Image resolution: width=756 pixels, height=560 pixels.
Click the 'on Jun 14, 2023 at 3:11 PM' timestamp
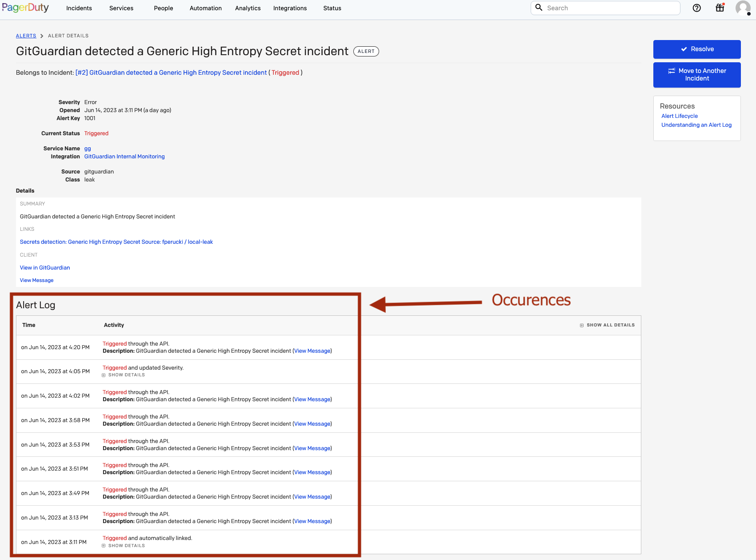[54, 542]
